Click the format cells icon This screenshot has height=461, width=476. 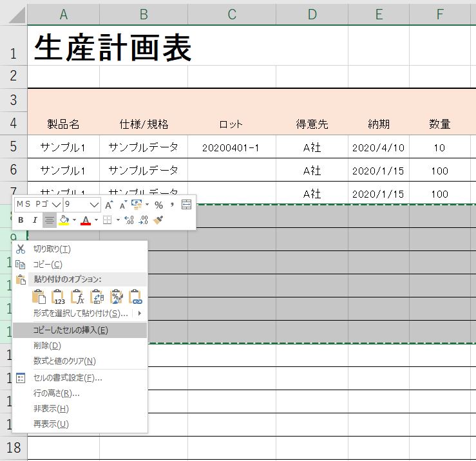click(x=21, y=378)
